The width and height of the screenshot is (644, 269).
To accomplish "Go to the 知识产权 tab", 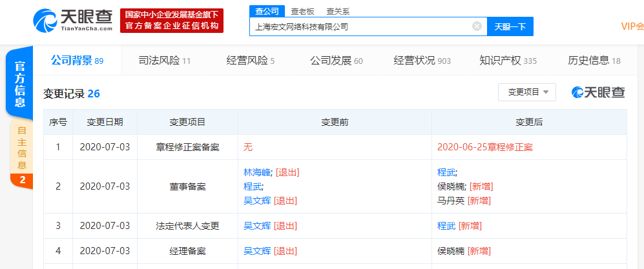I will coord(508,61).
